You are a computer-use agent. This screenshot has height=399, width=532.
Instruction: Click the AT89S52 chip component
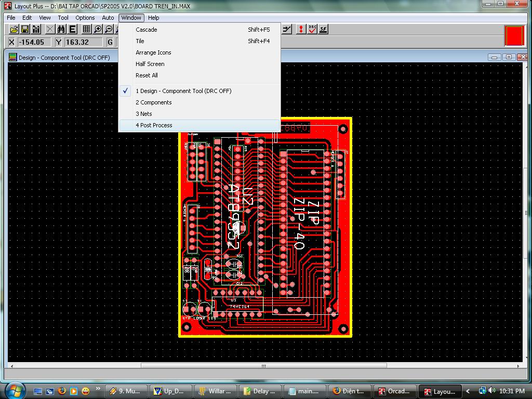point(240,211)
